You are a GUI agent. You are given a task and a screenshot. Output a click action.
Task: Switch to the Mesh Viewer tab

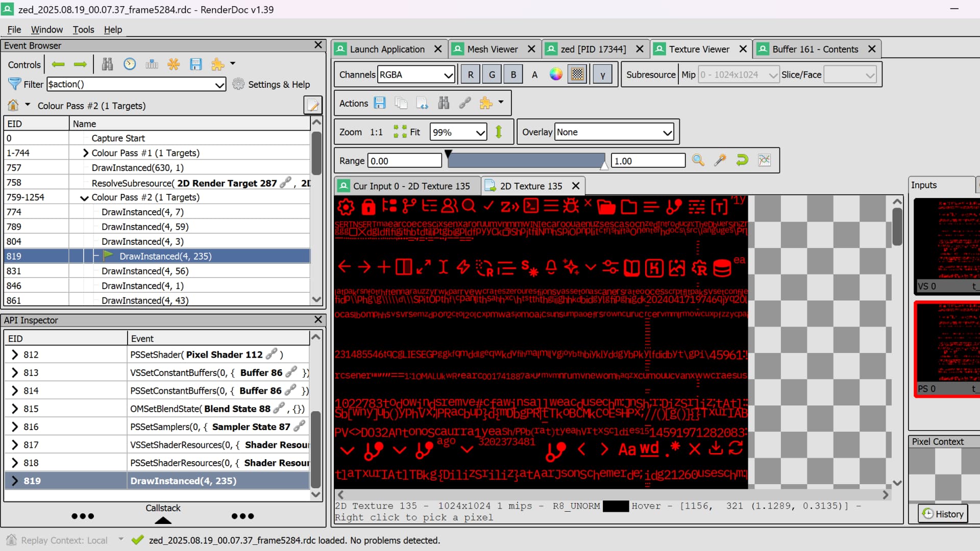(493, 49)
